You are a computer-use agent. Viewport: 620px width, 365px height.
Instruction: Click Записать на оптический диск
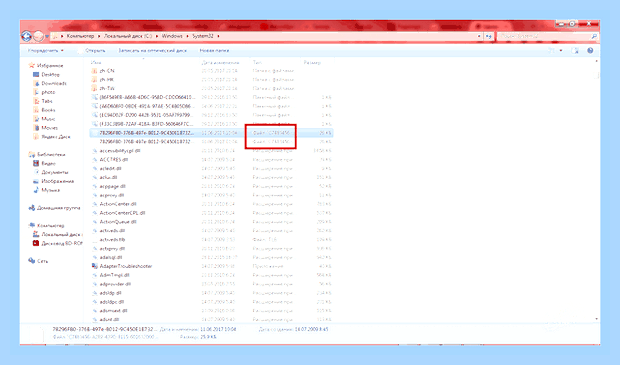[x=152, y=51]
